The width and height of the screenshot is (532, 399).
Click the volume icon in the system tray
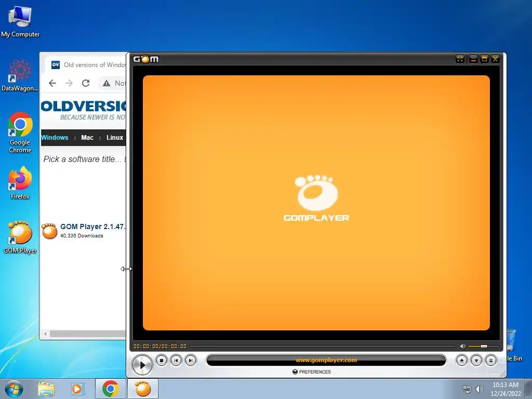(479, 389)
